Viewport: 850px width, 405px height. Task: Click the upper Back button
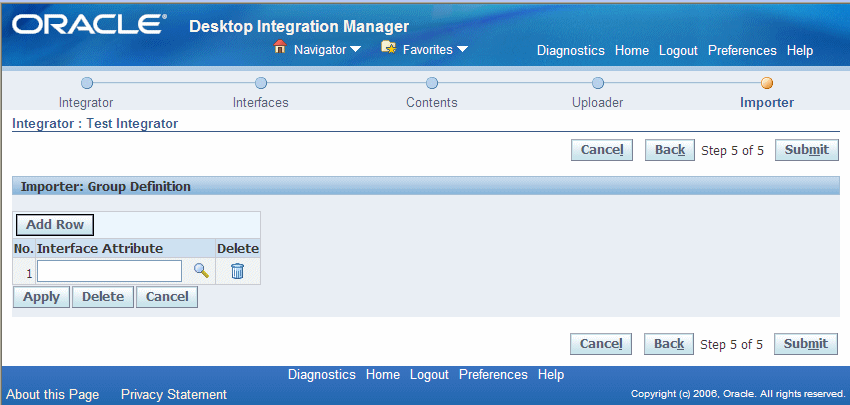point(669,150)
